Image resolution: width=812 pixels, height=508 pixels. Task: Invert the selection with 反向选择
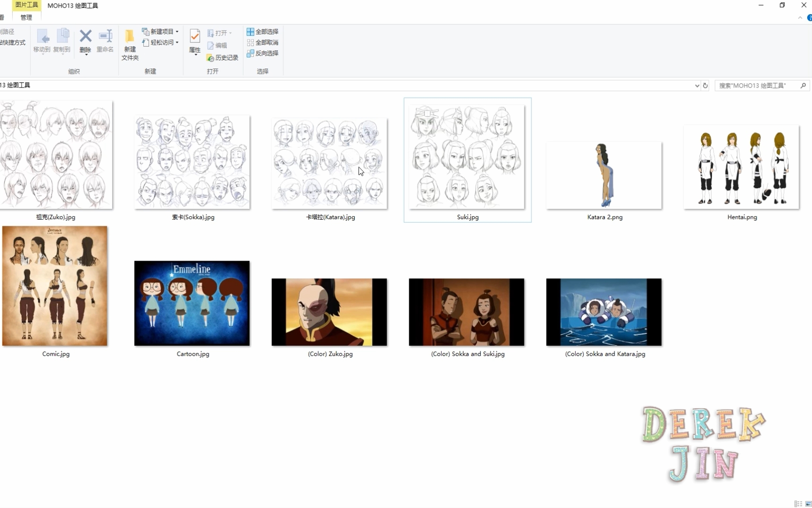pyautogui.click(x=263, y=53)
